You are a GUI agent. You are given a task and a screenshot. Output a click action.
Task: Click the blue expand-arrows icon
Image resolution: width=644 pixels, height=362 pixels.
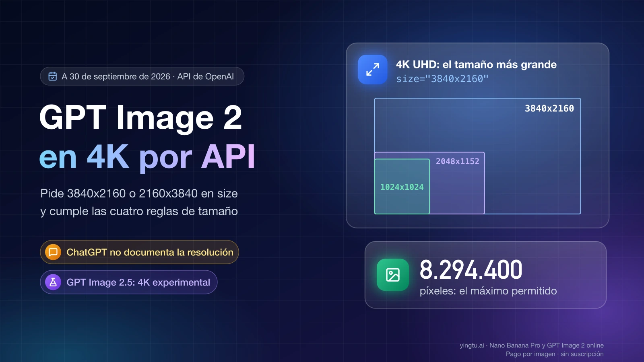tap(373, 70)
